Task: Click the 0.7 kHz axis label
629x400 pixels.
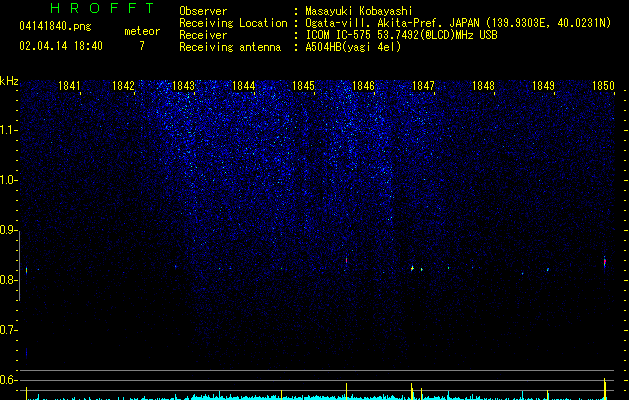Action: click(x=8, y=330)
